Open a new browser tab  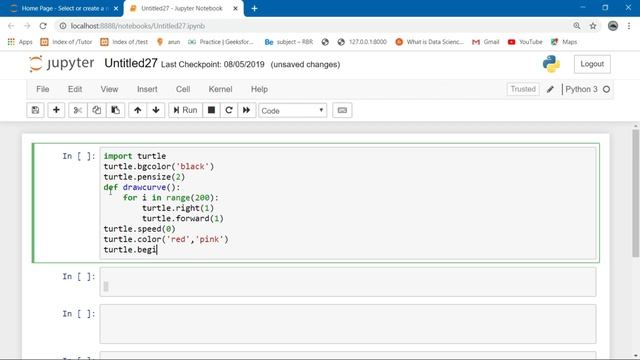254,8
